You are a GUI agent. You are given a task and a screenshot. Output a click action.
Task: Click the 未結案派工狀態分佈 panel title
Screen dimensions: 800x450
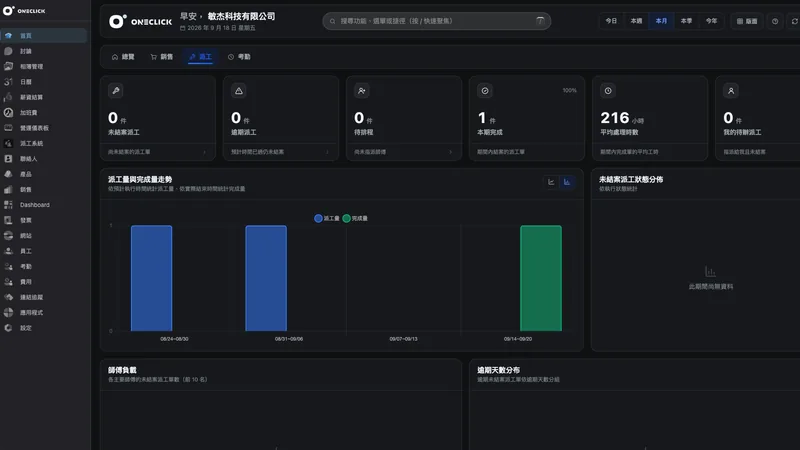pos(631,180)
